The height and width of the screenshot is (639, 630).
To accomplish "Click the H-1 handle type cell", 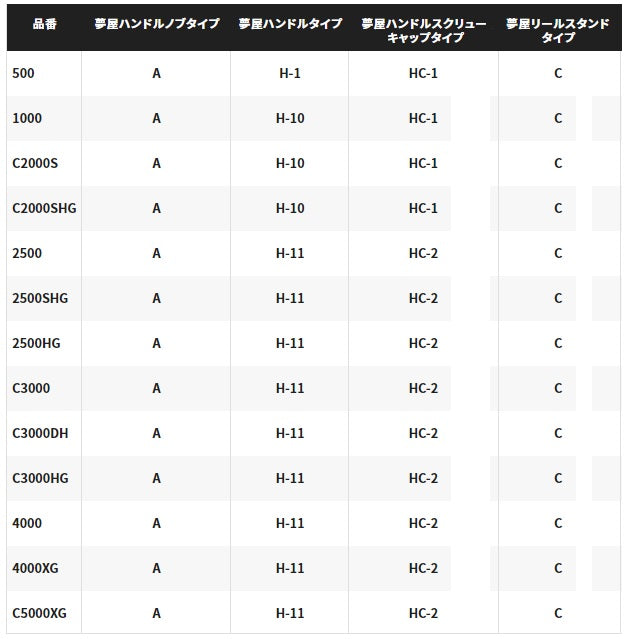I will click(x=290, y=73).
